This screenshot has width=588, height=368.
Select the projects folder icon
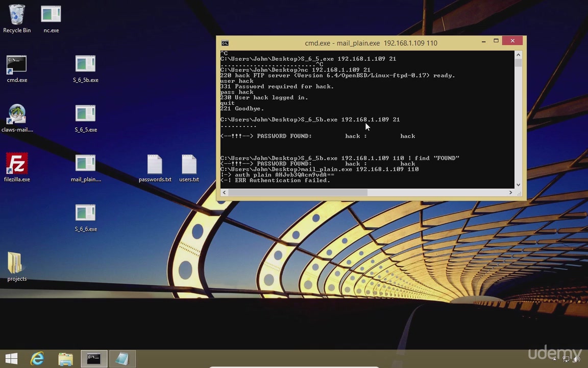point(16,267)
